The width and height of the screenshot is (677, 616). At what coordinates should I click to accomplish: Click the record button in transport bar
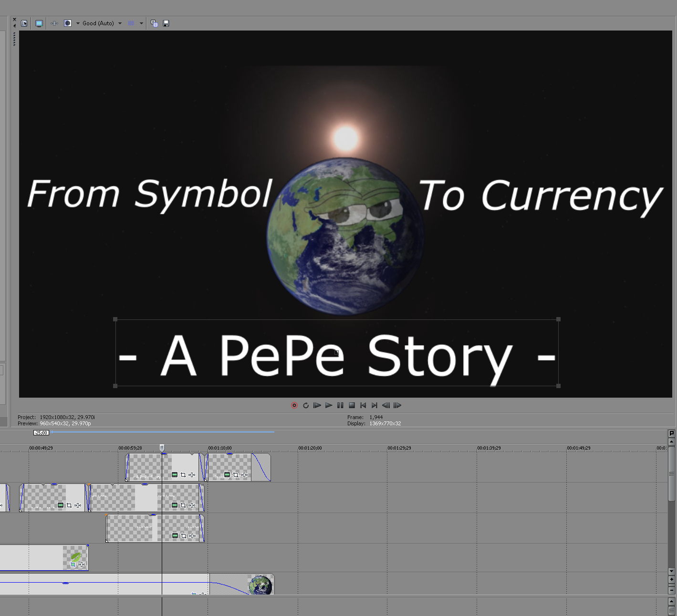pos(294,405)
